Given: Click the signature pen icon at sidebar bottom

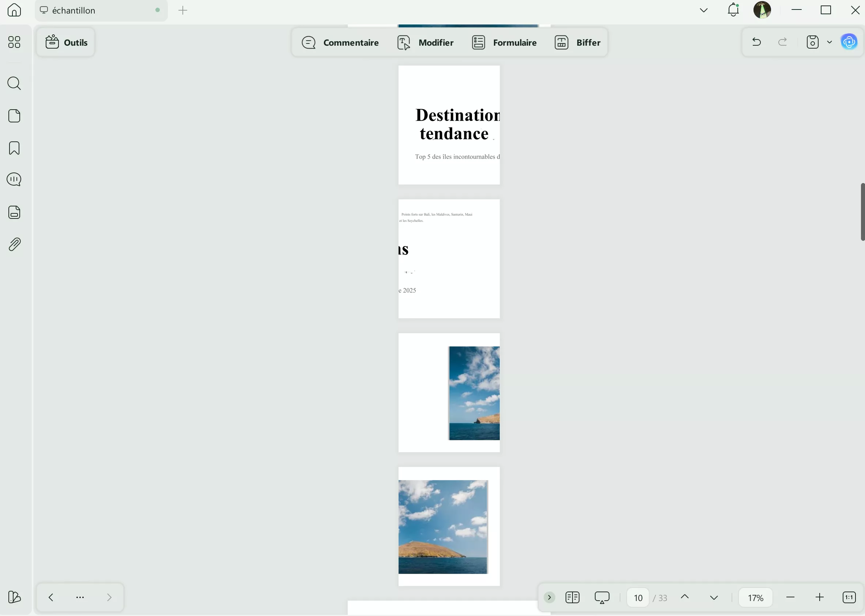Looking at the screenshot, I should click(14, 597).
